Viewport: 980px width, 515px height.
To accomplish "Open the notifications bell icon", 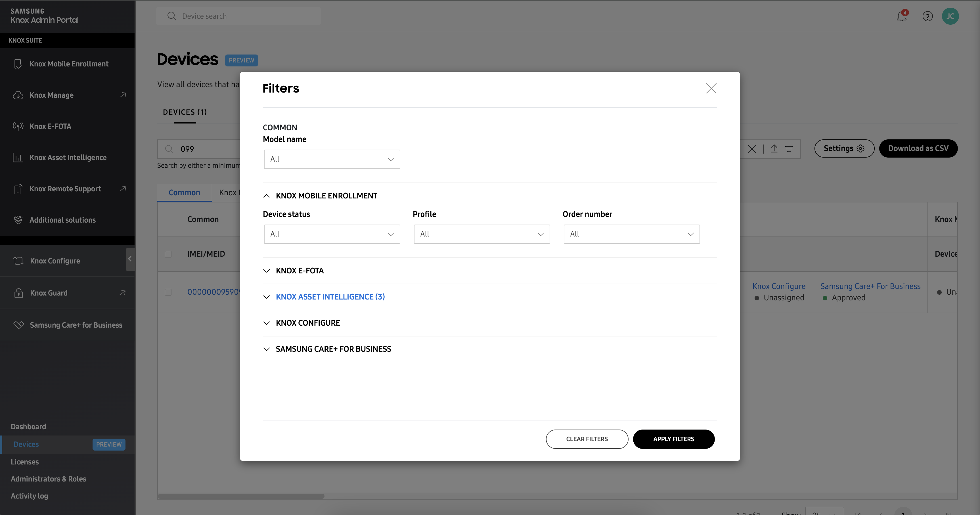I will click(901, 16).
